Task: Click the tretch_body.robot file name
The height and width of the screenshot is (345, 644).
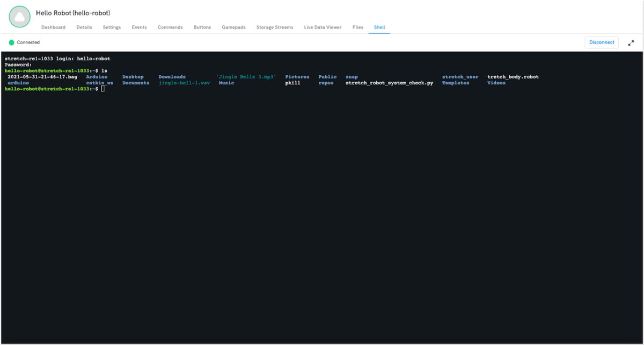Action: tap(513, 77)
